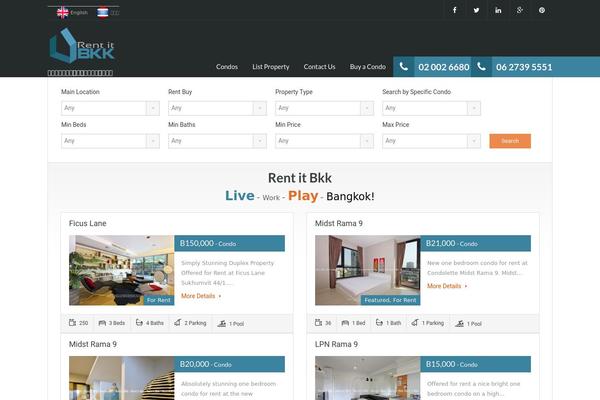The width and height of the screenshot is (600, 400).
Task: Open the Main Location dropdown
Action: click(x=110, y=108)
